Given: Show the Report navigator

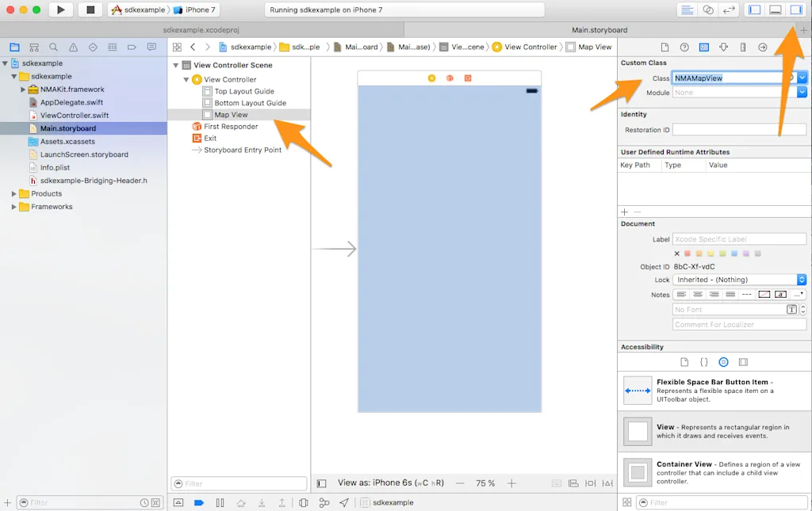Looking at the screenshot, I should 151,47.
